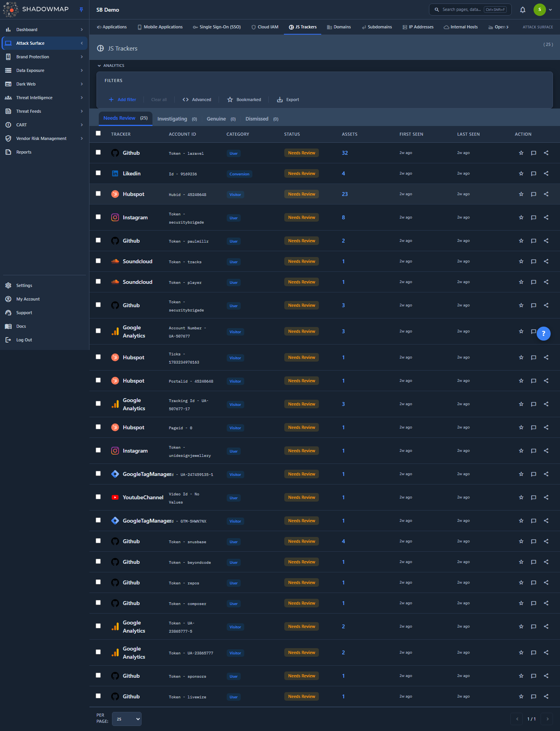Check the Github laravel row checkbox

point(98,152)
